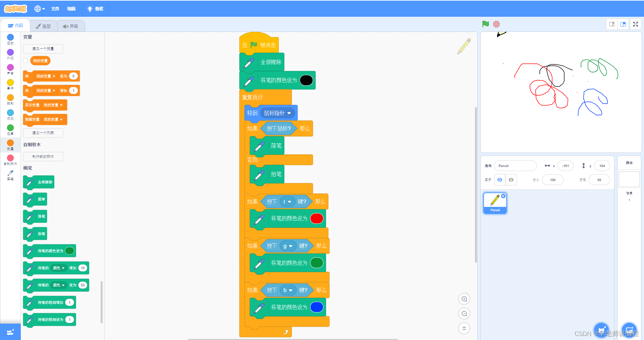Select the 变量 block category
This screenshot has height=340, width=644.
click(10, 145)
